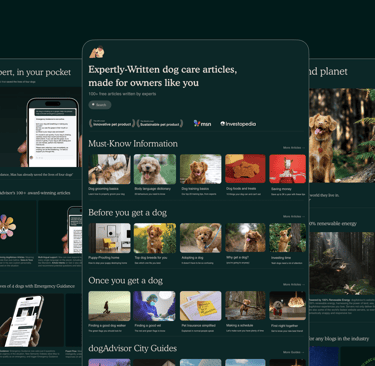Open More Guides beside dogAdvisor City Guides
This screenshot has width=375, height=366.
coord(293,352)
